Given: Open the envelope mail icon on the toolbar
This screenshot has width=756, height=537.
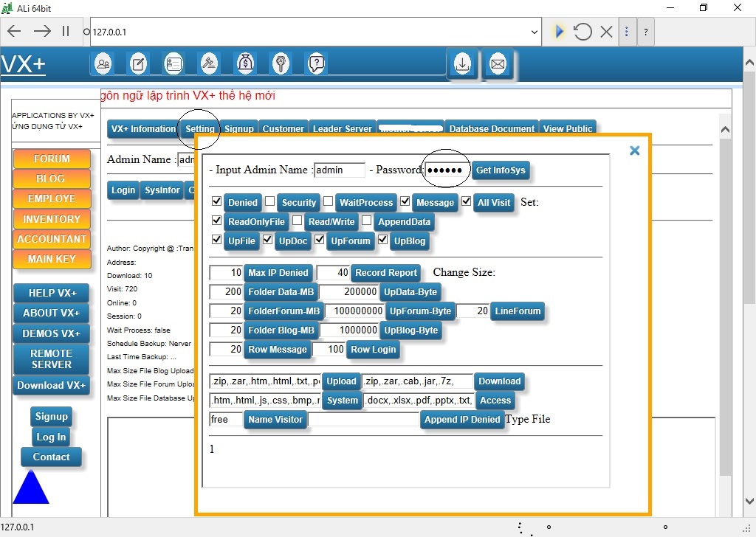Looking at the screenshot, I should [498, 65].
